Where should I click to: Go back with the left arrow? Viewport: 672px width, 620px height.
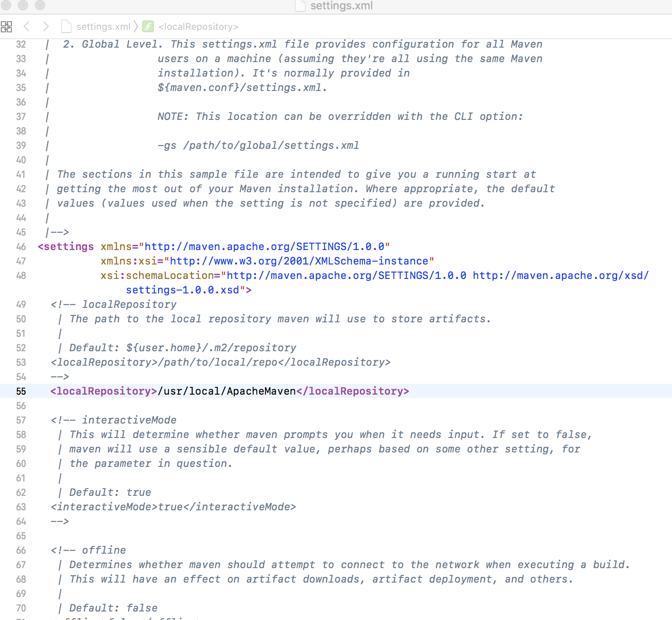click(x=26, y=26)
